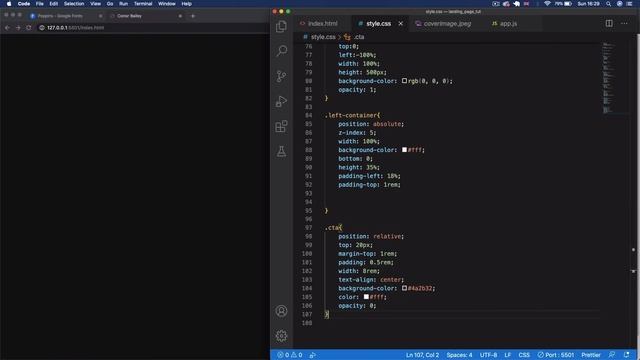Click the 'text-align: center;' line
Image resolution: width=640 pixels, height=360 pixels.
click(x=371, y=280)
